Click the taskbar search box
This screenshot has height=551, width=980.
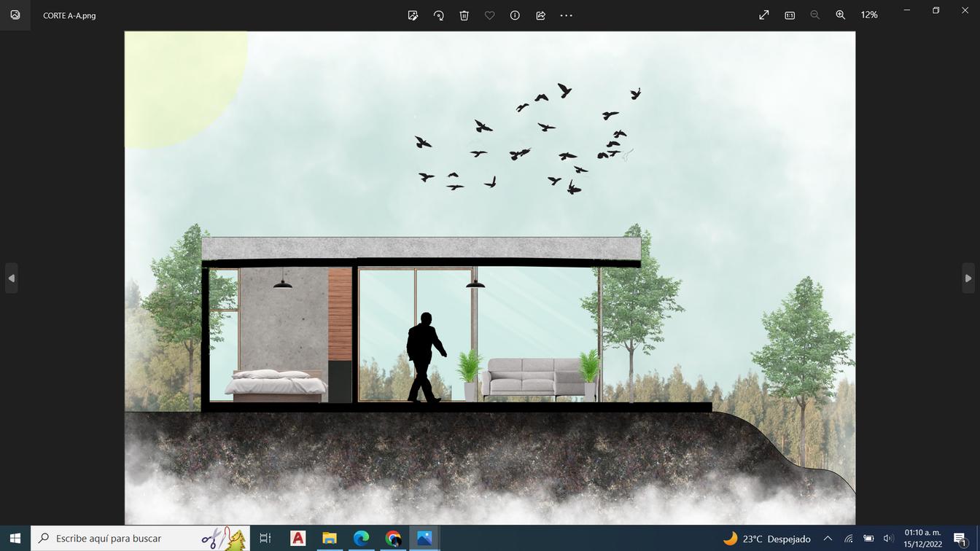[140, 538]
